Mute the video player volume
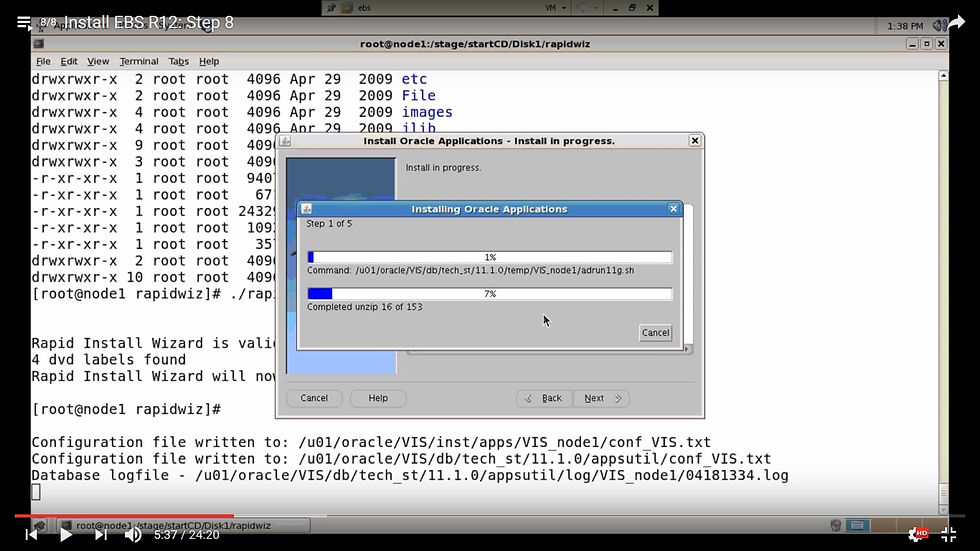 pyautogui.click(x=132, y=535)
